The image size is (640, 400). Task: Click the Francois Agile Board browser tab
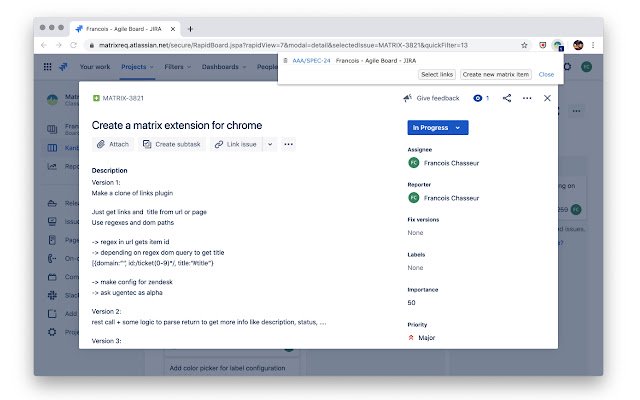click(x=125, y=29)
